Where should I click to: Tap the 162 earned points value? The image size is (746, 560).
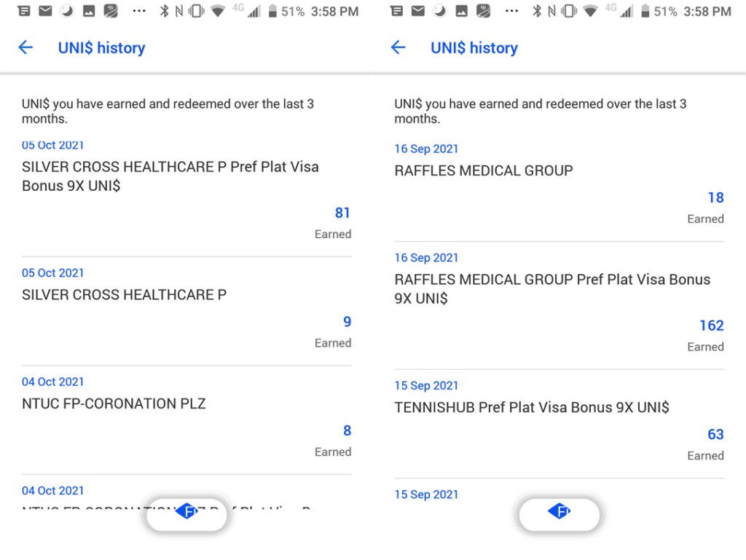tap(711, 326)
